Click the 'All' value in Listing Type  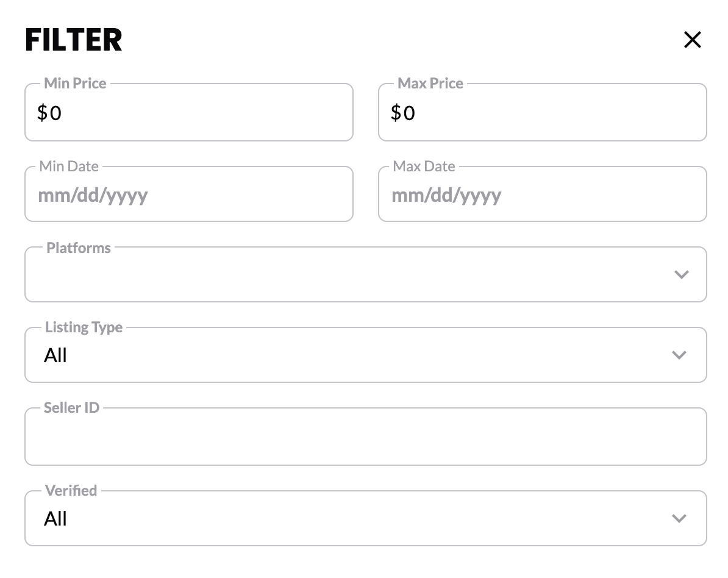click(x=55, y=355)
